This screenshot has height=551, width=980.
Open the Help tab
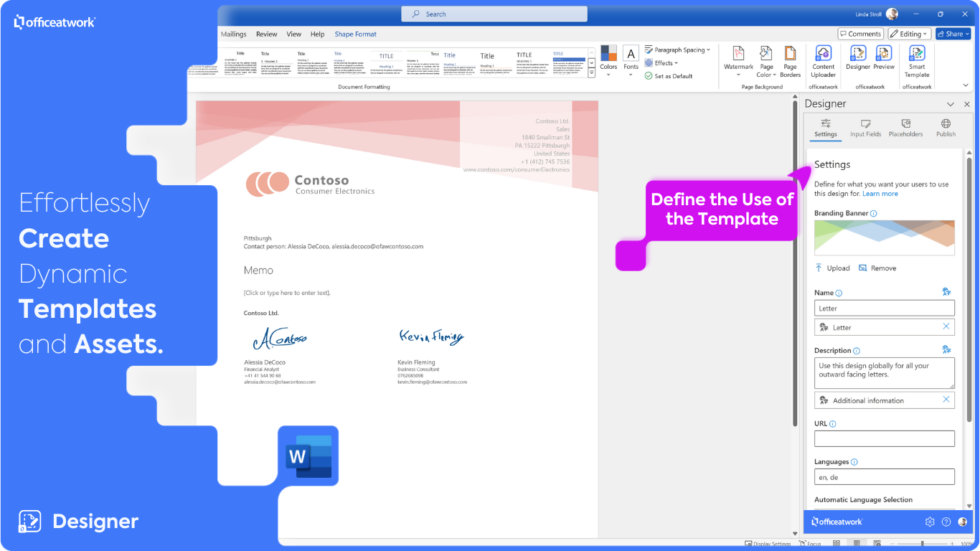click(x=318, y=34)
